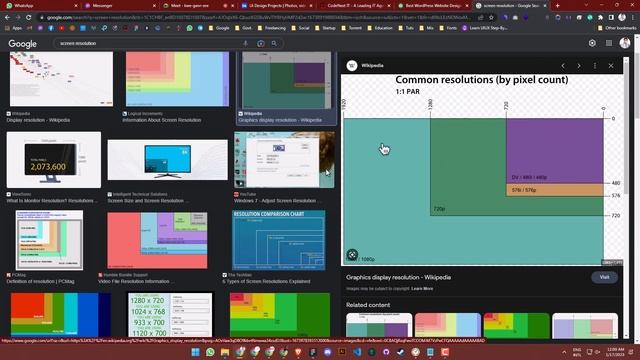Image resolution: width=640 pixels, height=360 pixels.
Task: Open the Learn More copyright link
Action: tap(422, 289)
